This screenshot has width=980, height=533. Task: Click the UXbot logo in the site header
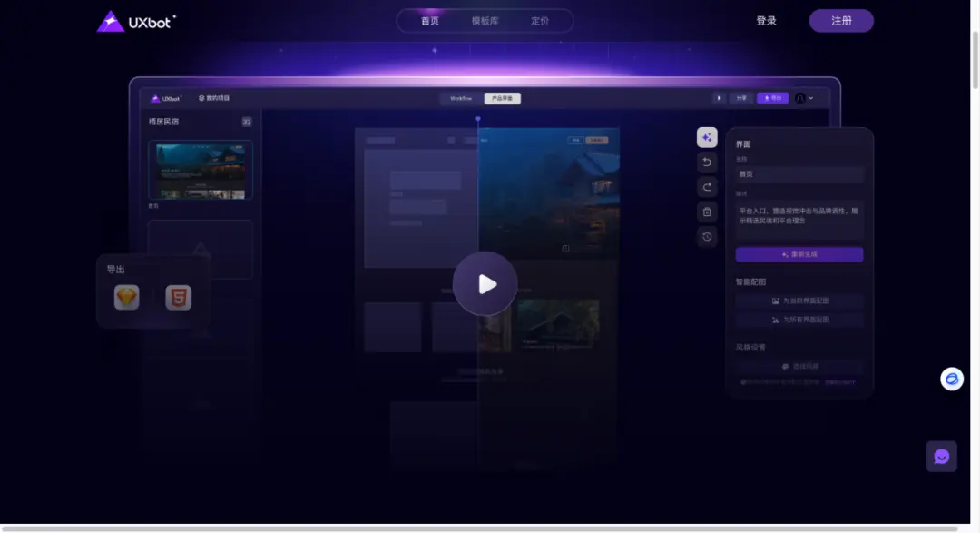coord(136,21)
